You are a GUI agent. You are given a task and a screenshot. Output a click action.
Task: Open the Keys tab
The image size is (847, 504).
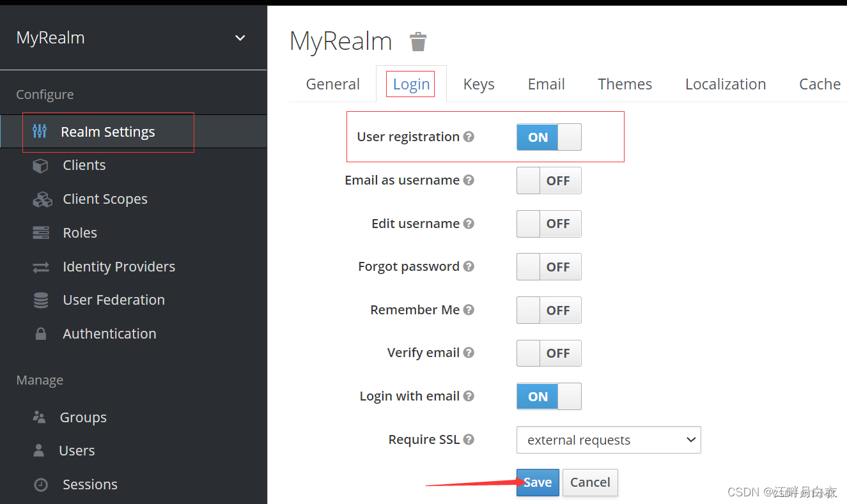coord(479,84)
